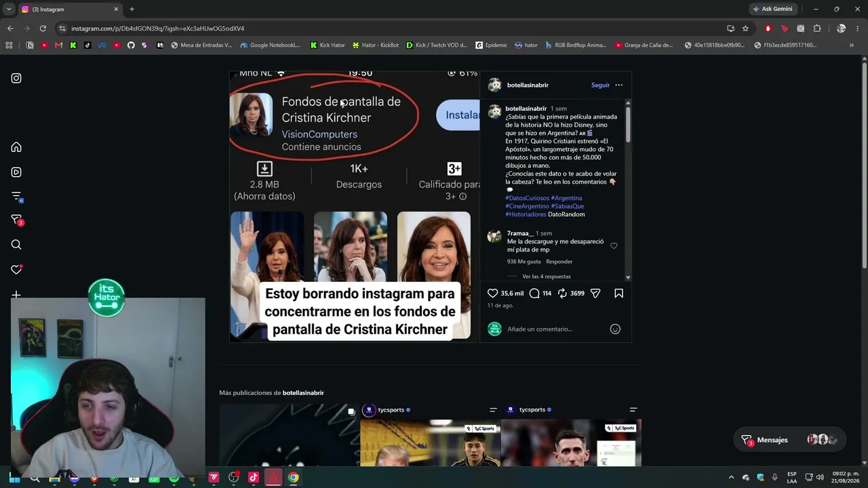Open the 'Mesa de Entradas V...' bookmark
Viewport: 868px width, 488px height.
(x=201, y=45)
